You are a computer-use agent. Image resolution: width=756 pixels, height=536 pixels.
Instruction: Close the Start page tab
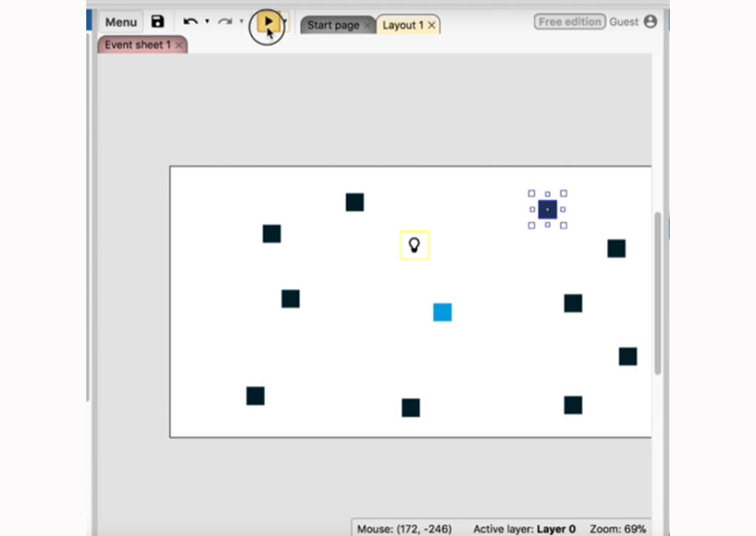tap(368, 25)
